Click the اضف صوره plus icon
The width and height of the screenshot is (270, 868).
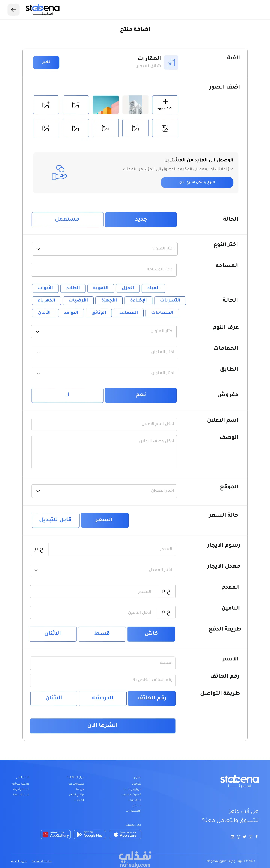(x=165, y=102)
